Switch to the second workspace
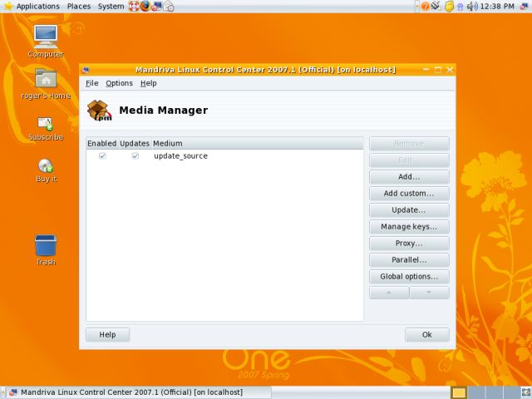This screenshot has height=399, width=532. click(x=475, y=392)
